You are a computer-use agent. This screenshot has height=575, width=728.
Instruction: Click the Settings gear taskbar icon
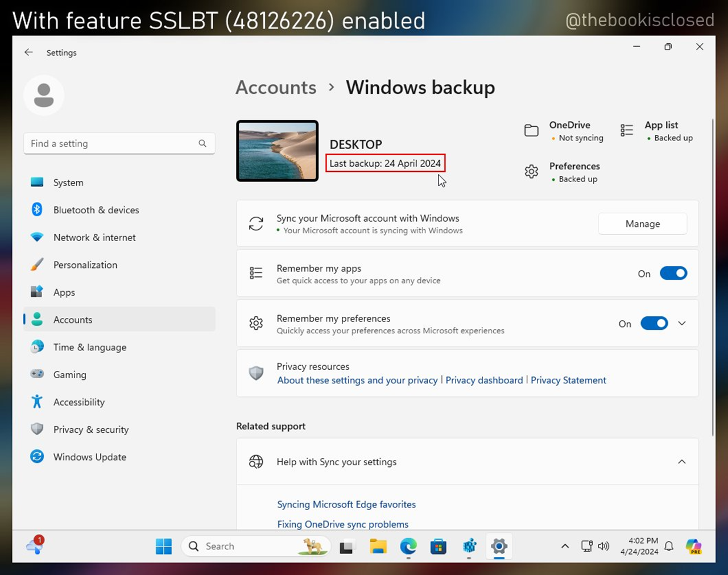pos(499,547)
